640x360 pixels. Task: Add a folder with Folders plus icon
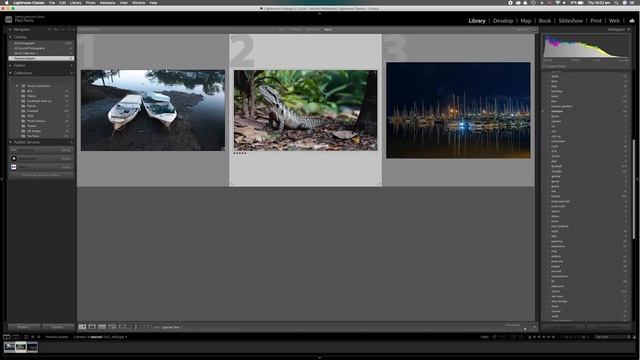click(x=71, y=65)
